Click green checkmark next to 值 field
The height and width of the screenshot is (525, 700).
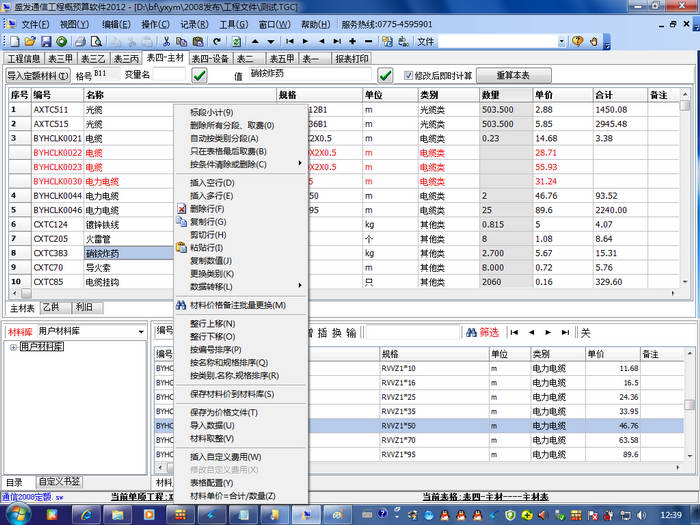(385, 75)
